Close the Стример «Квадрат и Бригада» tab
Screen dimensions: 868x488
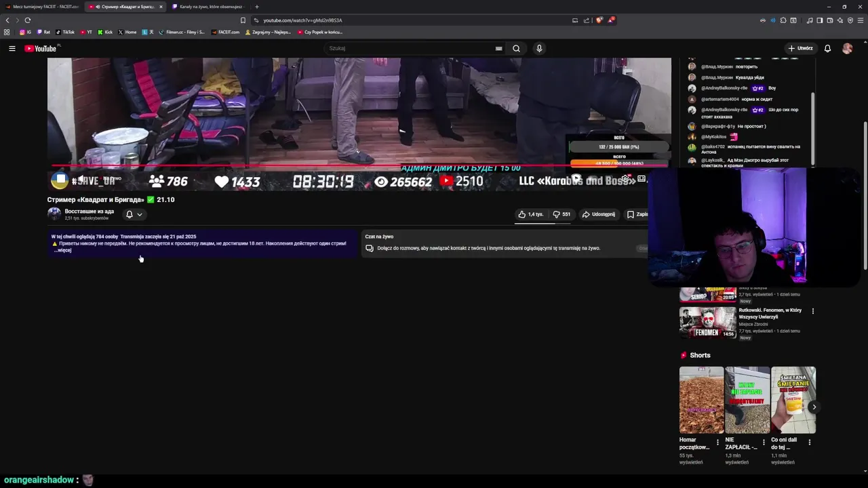click(161, 7)
